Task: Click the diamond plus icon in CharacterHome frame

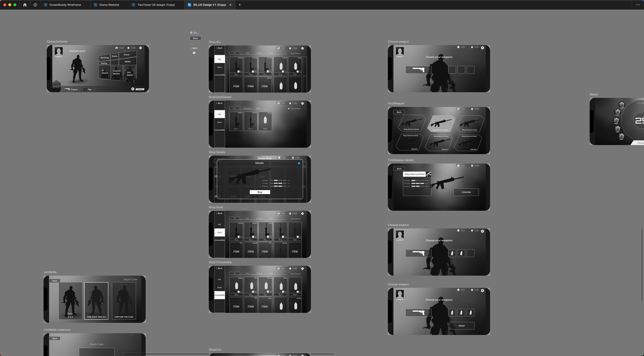Action: [141, 48]
